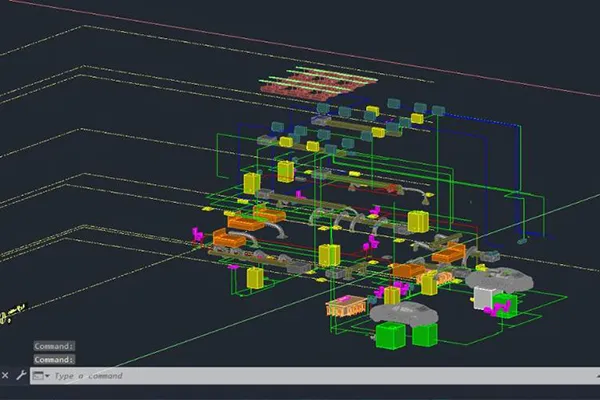Select the gray car at far right
Viewport: 600px width, 400px height.
point(499,279)
